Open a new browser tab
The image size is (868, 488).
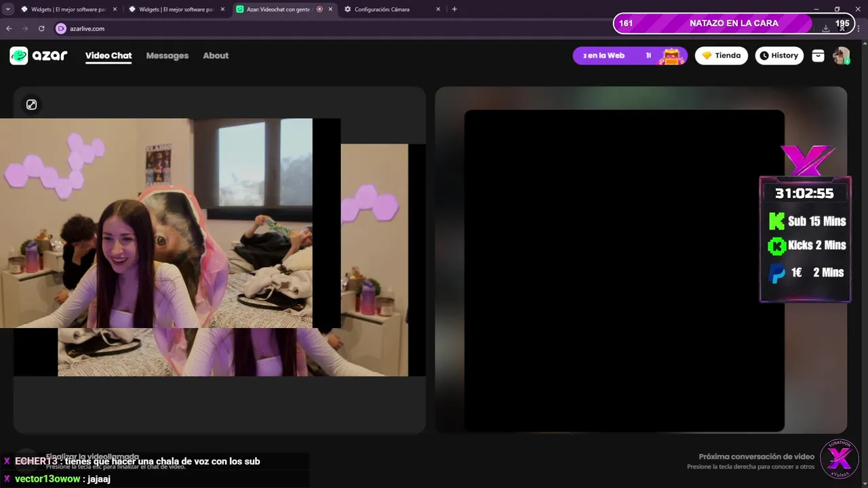pyautogui.click(x=454, y=9)
